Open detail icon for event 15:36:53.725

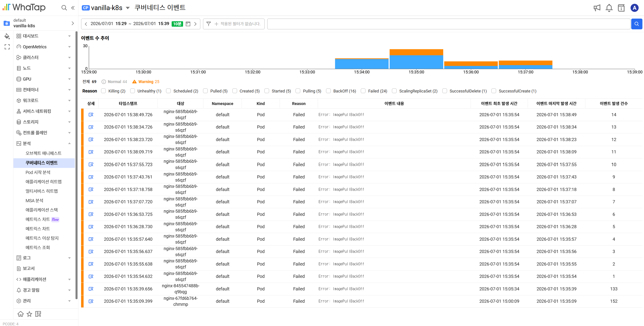(91, 214)
